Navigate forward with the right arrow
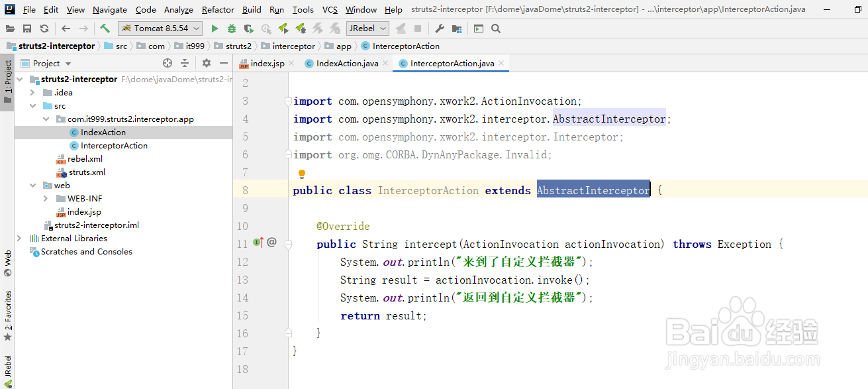868x389 pixels. click(x=83, y=28)
